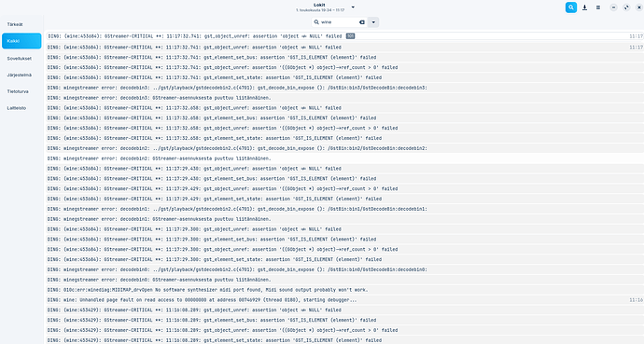Open the decodebin0 gst_decode_bin_expose error entry
Image resolution: width=644 pixels, height=344 pixels.
pyautogui.click(x=344, y=269)
